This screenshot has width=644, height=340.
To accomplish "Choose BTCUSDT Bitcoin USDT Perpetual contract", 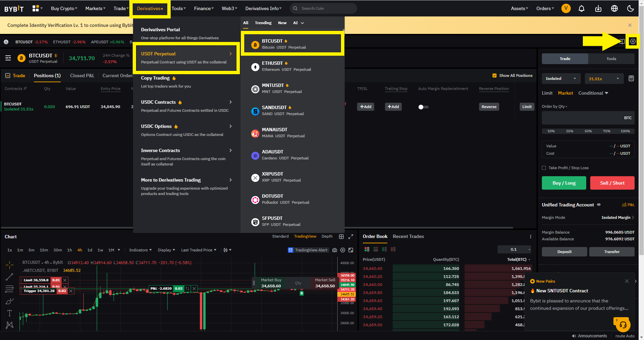I will (293, 44).
